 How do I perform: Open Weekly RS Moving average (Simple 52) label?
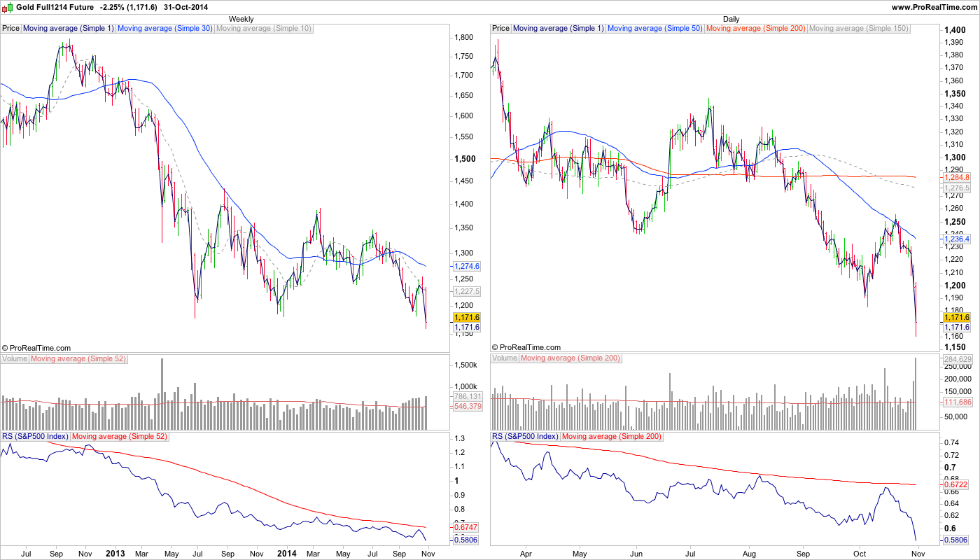point(121,437)
